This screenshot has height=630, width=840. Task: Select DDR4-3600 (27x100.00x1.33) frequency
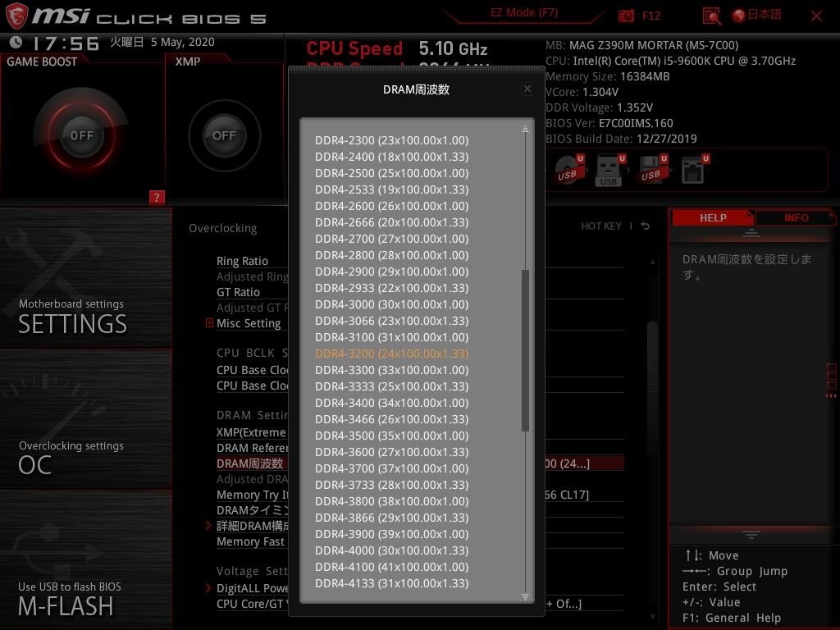[x=392, y=452]
